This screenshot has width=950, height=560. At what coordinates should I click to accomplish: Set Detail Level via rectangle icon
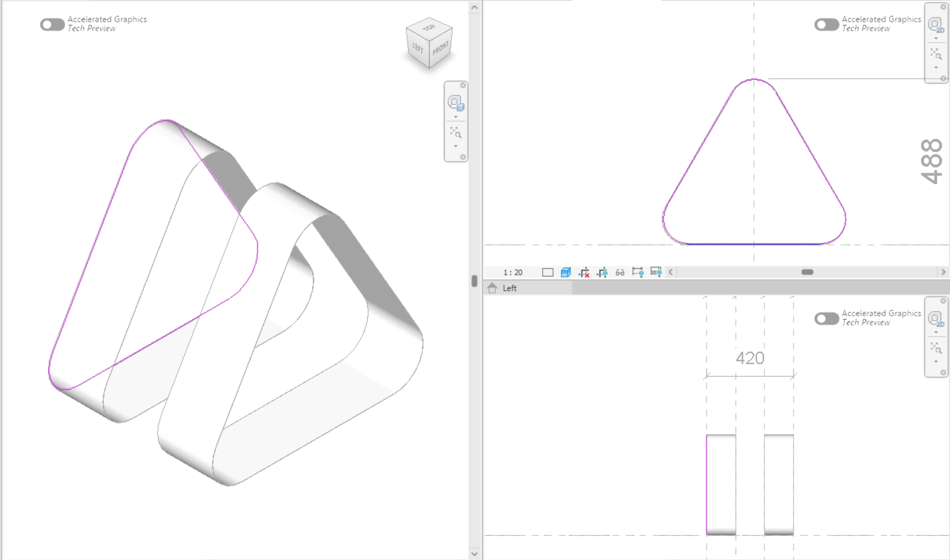(x=547, y=272)
